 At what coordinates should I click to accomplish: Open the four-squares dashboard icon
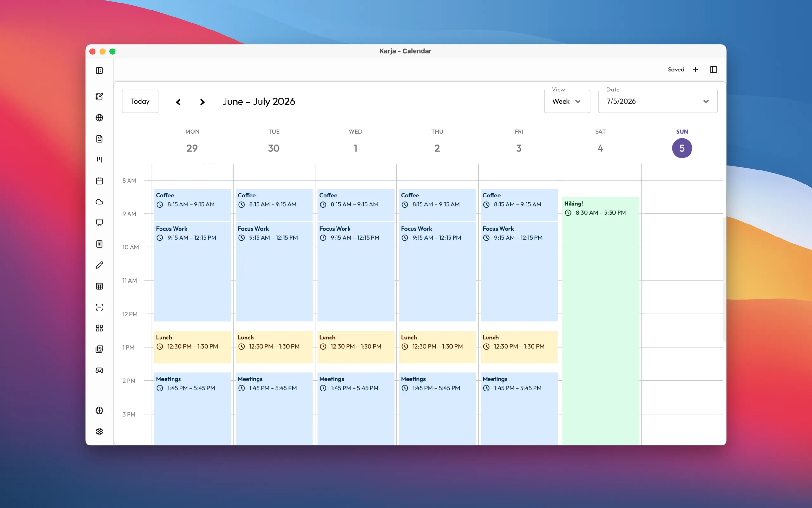(x=99, y=328)
